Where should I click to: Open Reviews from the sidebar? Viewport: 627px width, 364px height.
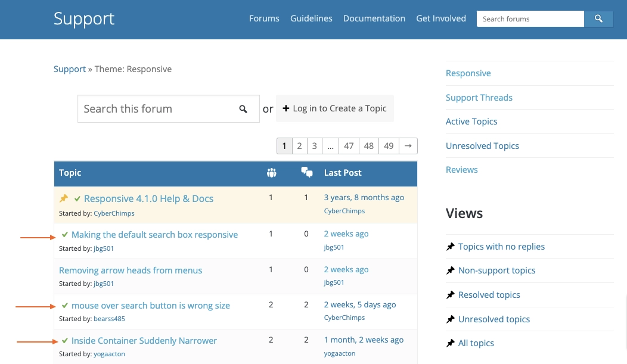(x=462, y=169)
